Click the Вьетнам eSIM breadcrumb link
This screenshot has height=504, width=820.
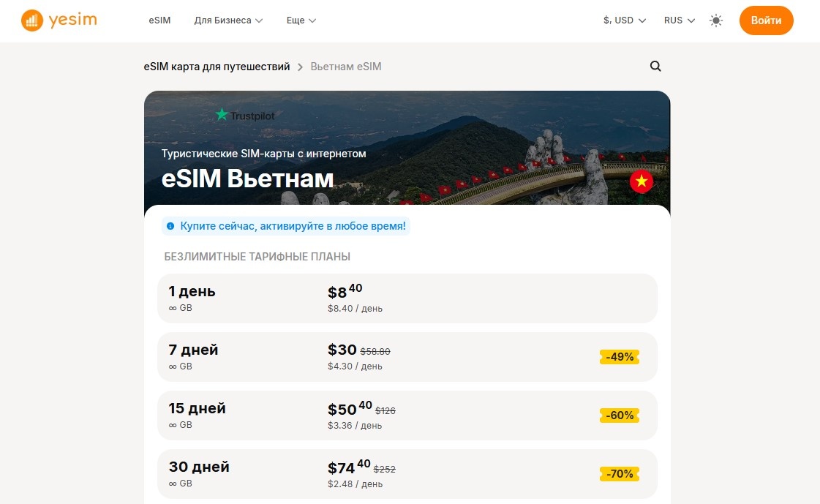[345, 66]
